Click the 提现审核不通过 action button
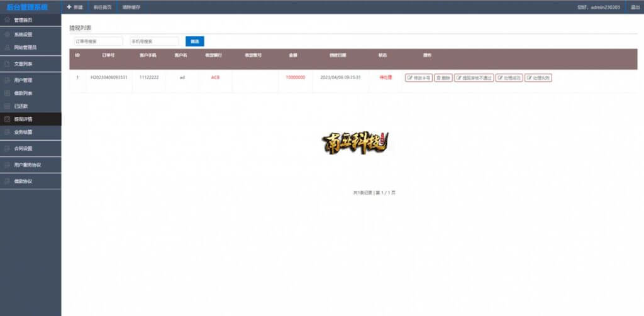The height and width of the screenshot is (316, 644). (x=474, y=77)
